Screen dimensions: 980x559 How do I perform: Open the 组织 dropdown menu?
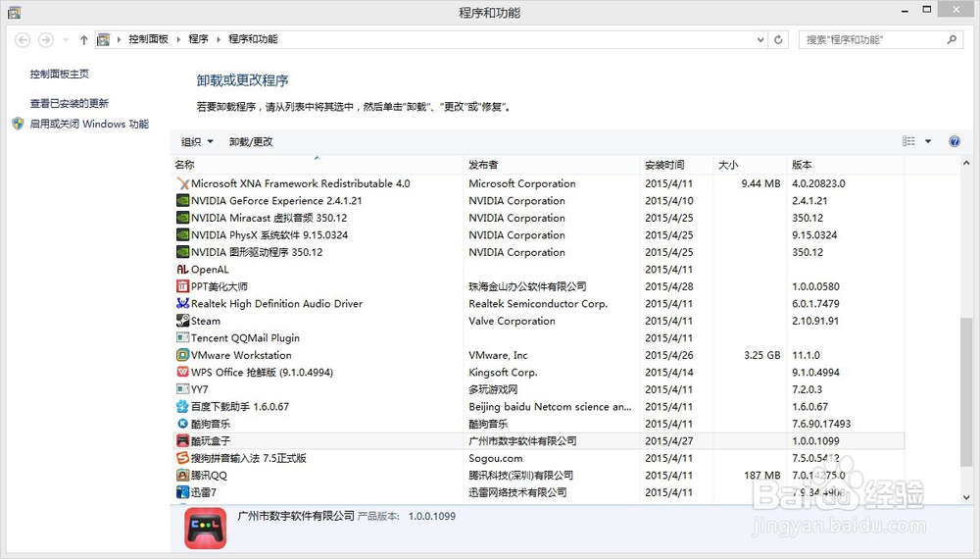point(198,142)
